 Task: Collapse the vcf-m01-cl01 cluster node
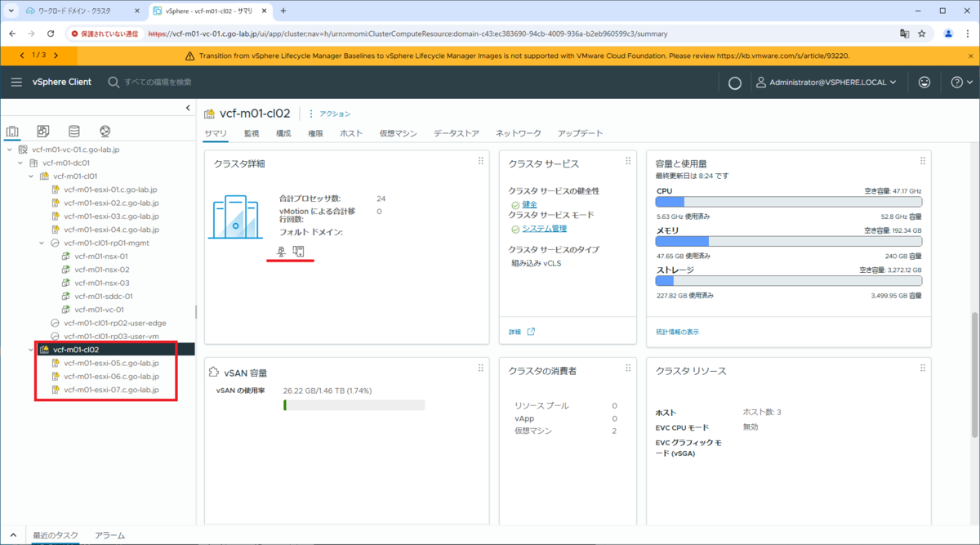tap(31, 176)
